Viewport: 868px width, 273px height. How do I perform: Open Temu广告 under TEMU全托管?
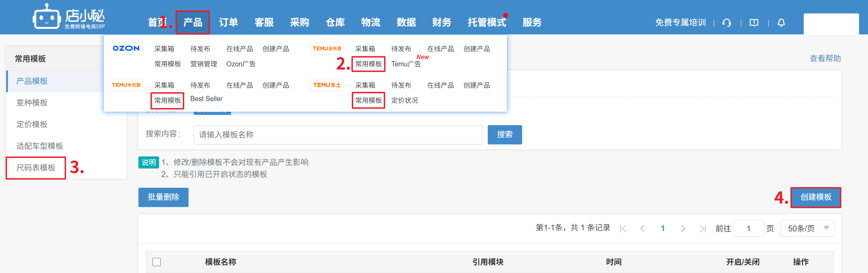406,64
